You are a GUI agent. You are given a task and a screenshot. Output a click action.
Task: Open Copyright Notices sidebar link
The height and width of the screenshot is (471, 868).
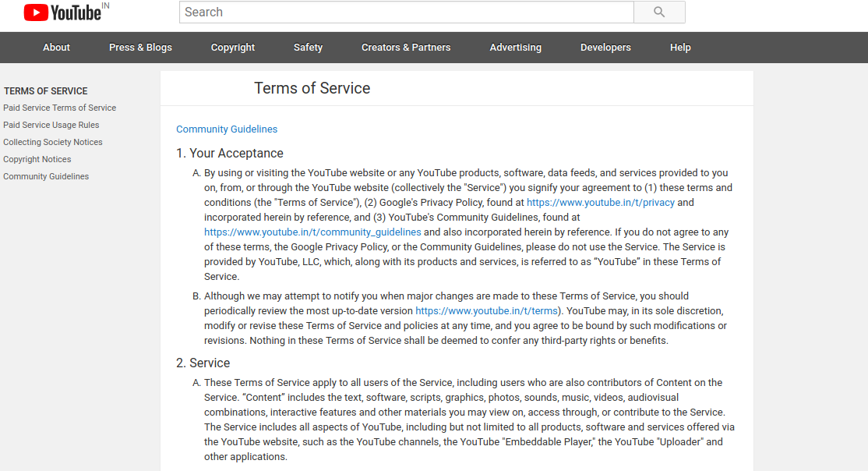pyautogui.click(x=37, y=159)
